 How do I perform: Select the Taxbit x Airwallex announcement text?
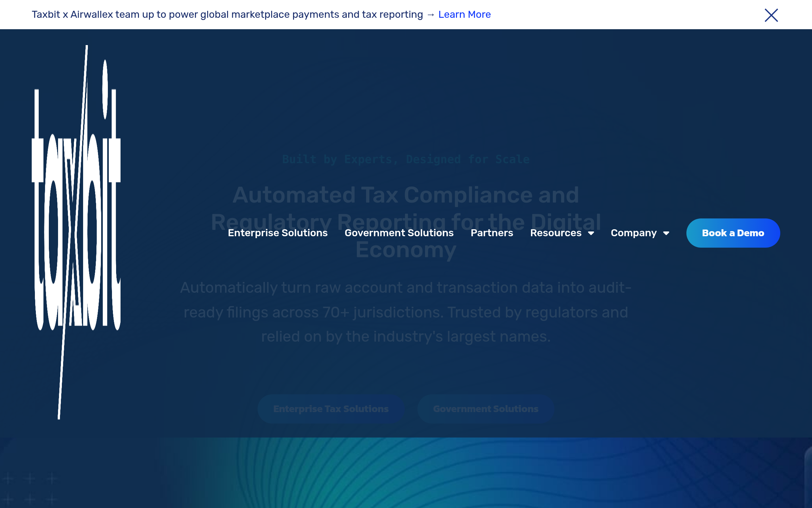tap(227, 15)
